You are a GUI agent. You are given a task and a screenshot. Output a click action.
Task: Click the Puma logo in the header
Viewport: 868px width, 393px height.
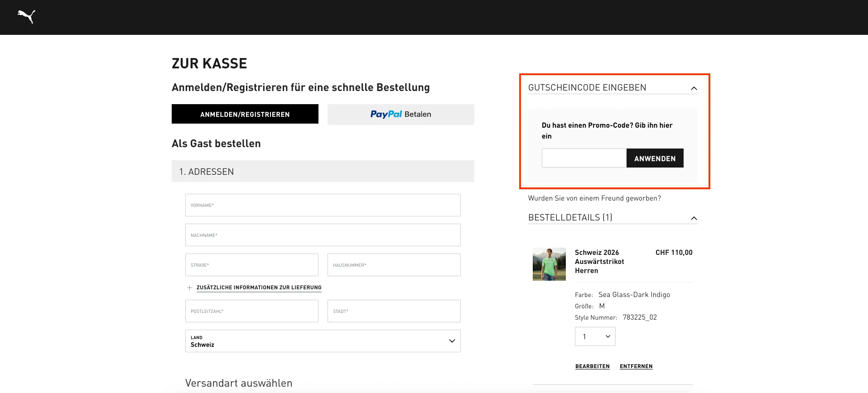tap(26, 17)
